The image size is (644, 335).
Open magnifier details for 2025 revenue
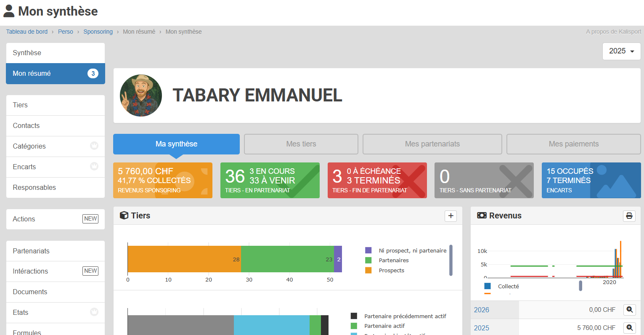click(x=629, y=327)
